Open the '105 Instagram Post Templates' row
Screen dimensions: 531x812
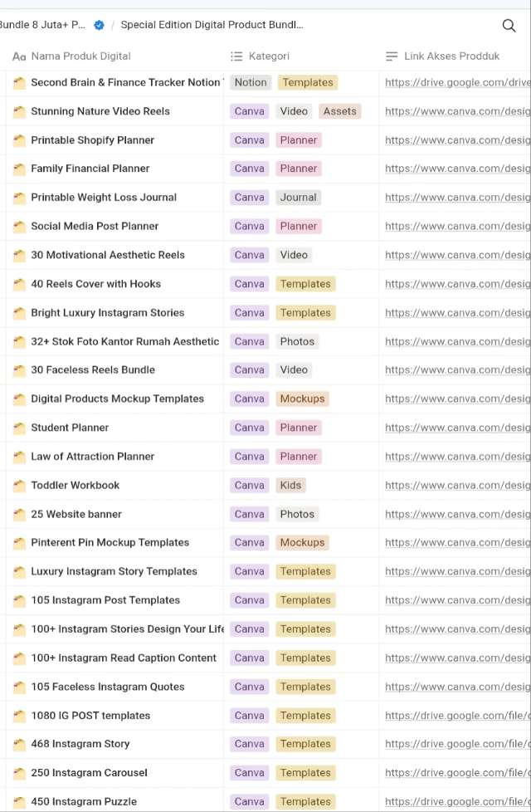tap(105, 600)
